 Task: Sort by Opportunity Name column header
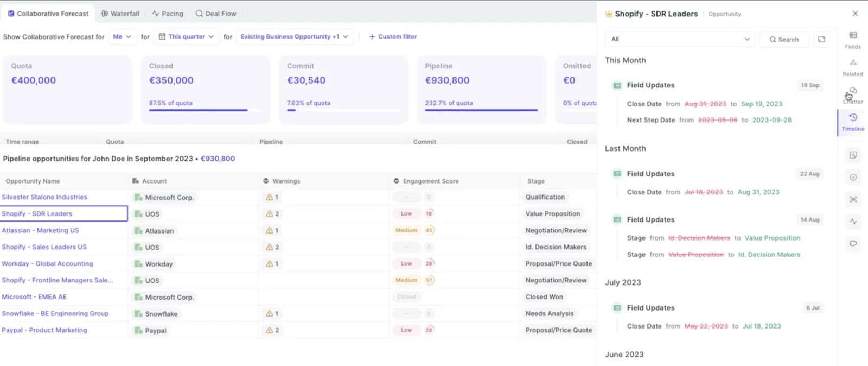point(33,181)
